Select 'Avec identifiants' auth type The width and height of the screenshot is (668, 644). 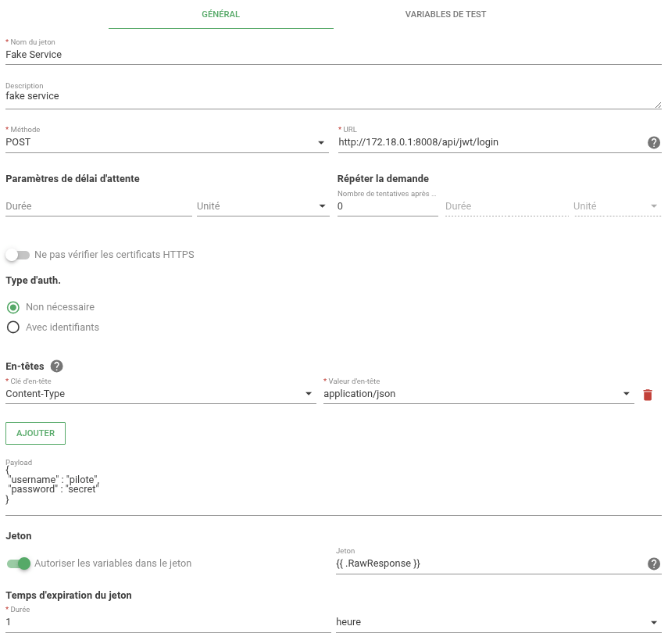tap(13, 327)
